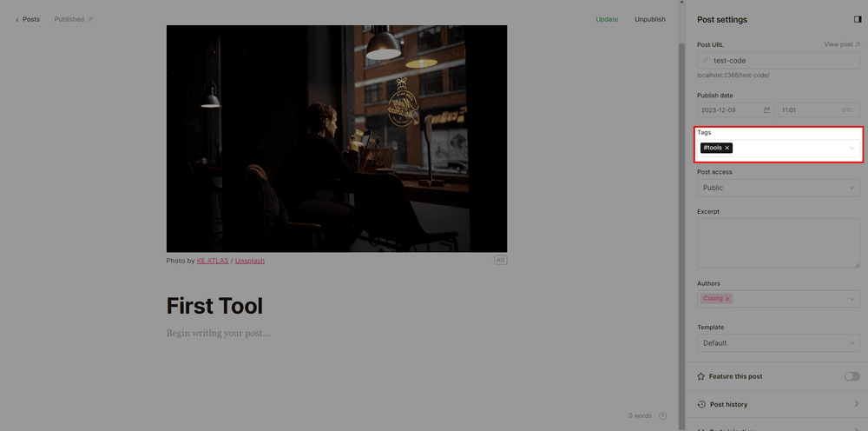Image resolution: width=868 pixels, height=431 pixels.
Task: Remove the #tools tag
Action: point(727,148)
